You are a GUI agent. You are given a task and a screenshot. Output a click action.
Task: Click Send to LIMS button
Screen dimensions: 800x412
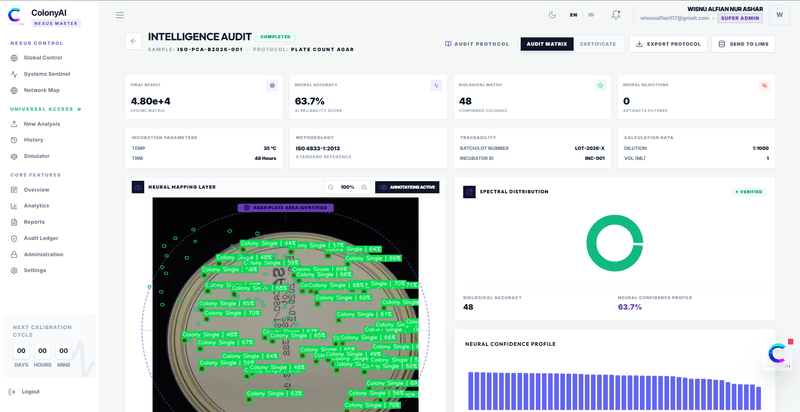coord(743,44)
